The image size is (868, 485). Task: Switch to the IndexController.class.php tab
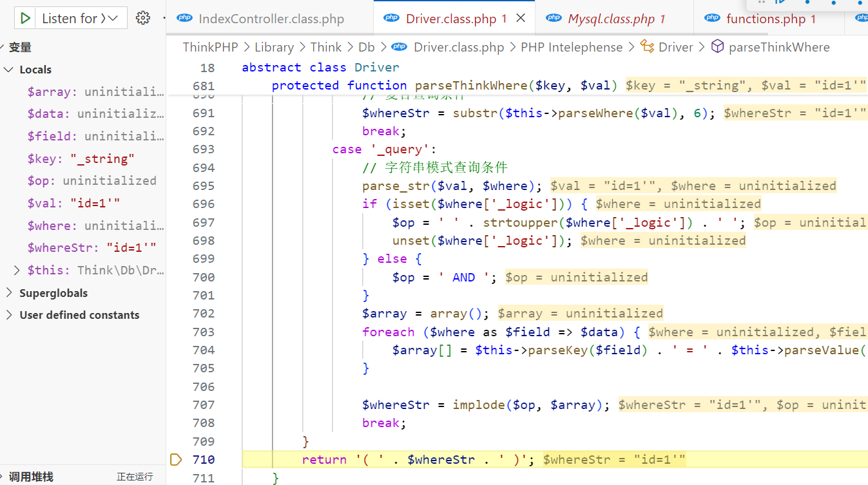coord(271,19)
